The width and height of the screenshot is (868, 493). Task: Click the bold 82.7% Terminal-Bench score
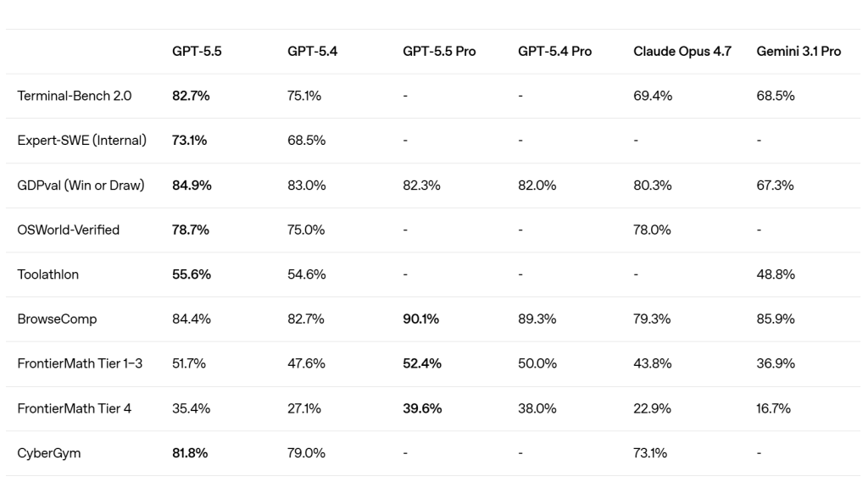[x=191, y=96]
